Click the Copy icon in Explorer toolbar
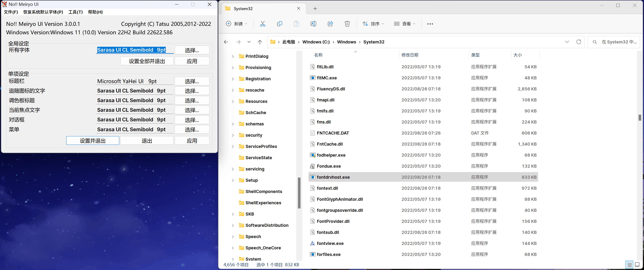644x270 pixels. [279, 24]
